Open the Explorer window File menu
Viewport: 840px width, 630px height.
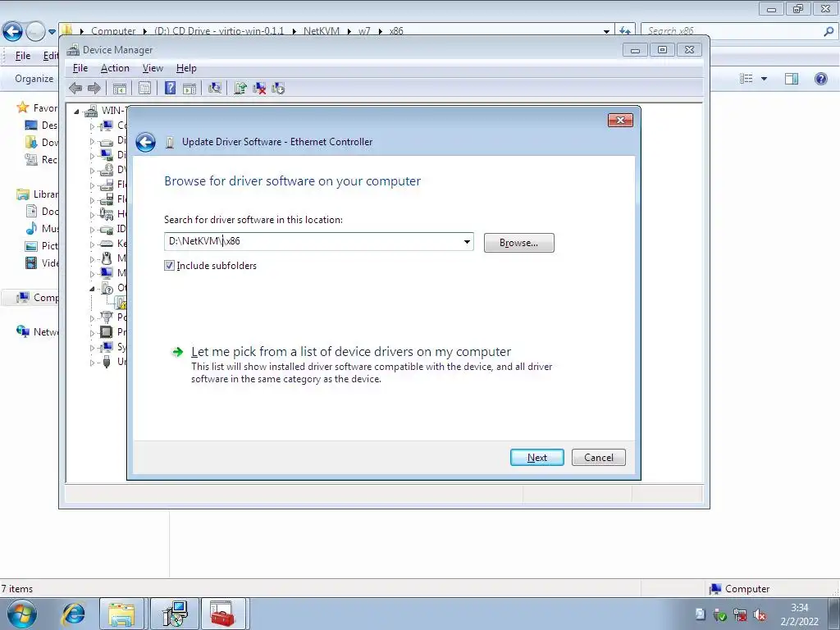pyautogui.click(x=22, y=56)
